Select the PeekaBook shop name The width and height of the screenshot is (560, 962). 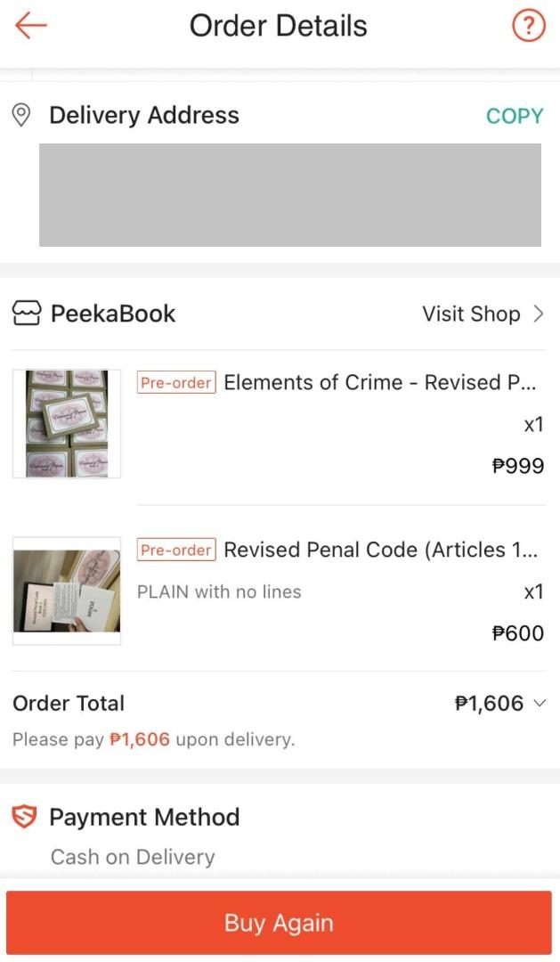[x=114, y=314]
